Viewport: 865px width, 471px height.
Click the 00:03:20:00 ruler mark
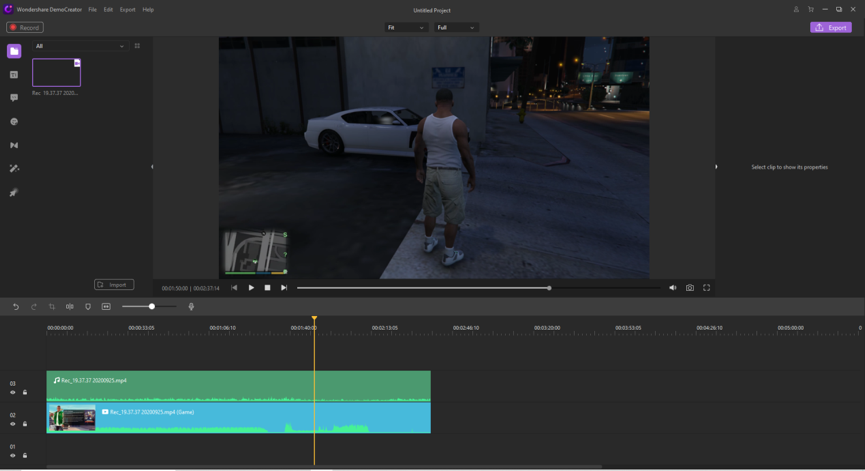pyautogui.click(x=547, y=328)
